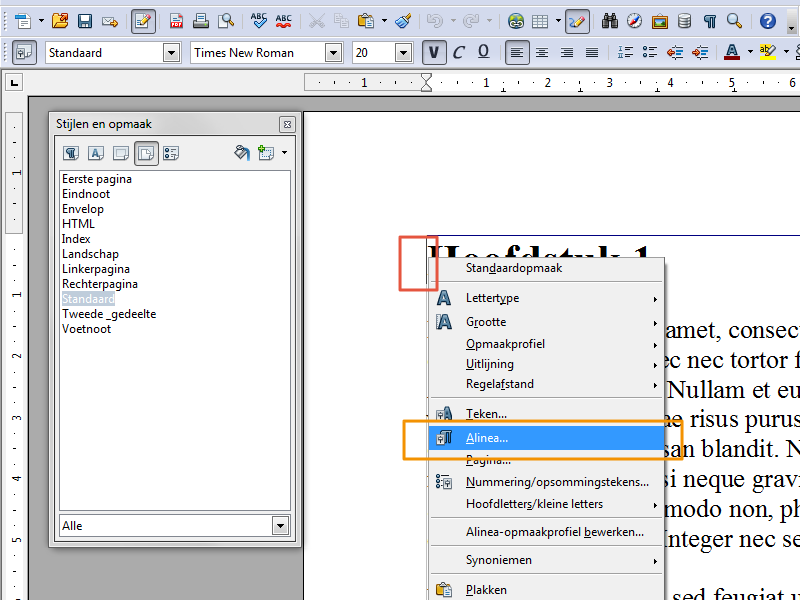Screen dimensions: 800x600
Task: Open Page Preview icon
Action: point(226,21)
